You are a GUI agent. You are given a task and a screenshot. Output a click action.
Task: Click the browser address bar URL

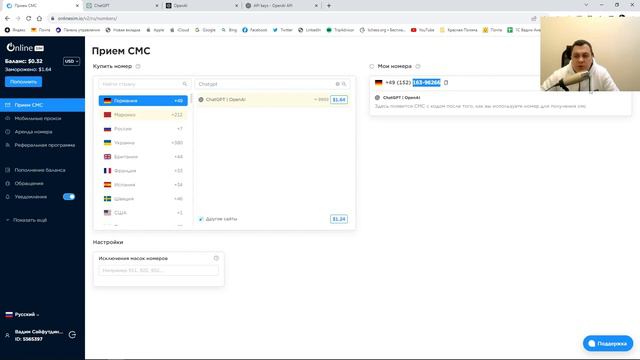click(87, 18)
